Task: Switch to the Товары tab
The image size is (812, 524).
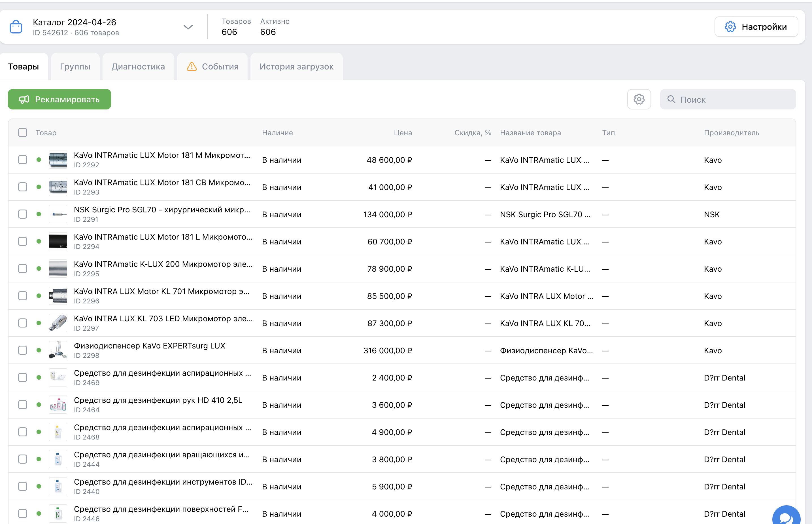Action: click(24, 66)
